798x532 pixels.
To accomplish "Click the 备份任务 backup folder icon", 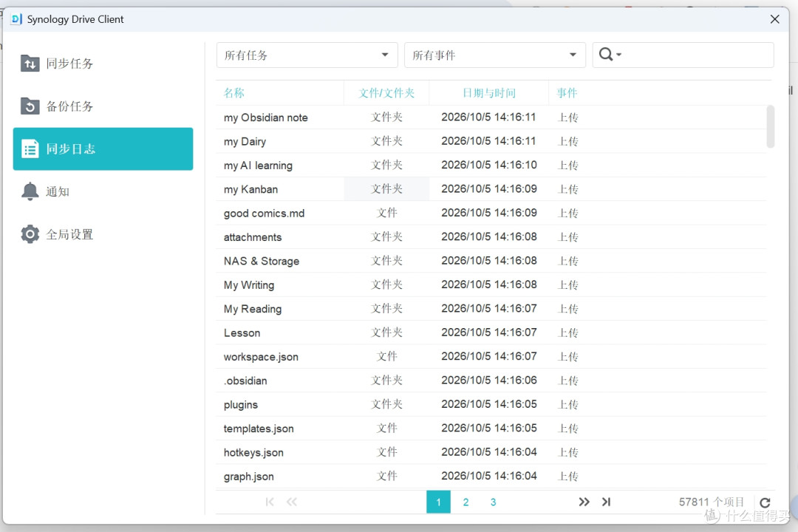I will pos(30,106).
